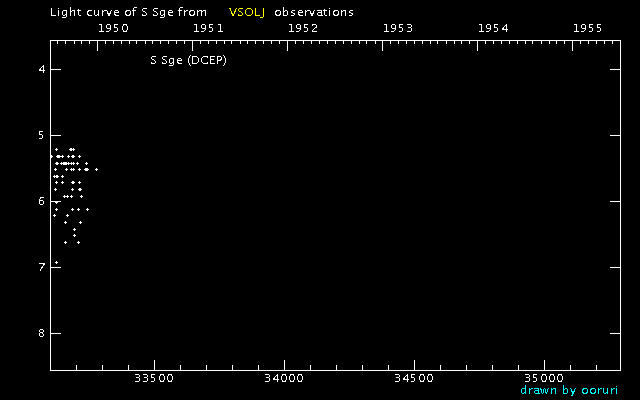
Task: Click the 1954 year label on top axis
Action: (x=493, y=28)
